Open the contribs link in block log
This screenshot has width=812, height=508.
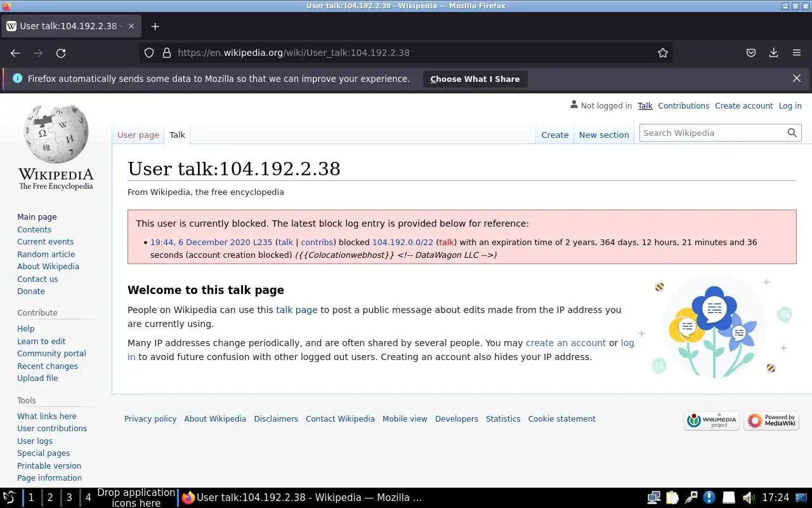click(317, 243)
